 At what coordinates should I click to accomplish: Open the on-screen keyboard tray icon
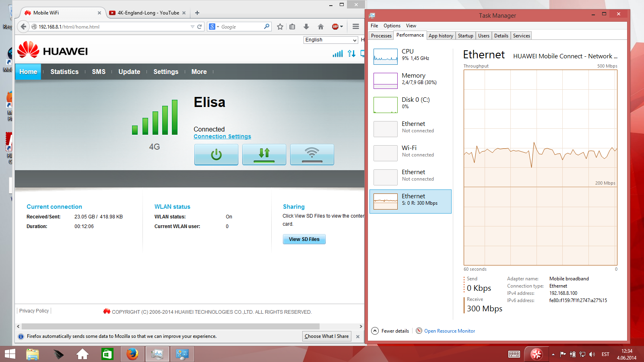(x=514, y=354)
